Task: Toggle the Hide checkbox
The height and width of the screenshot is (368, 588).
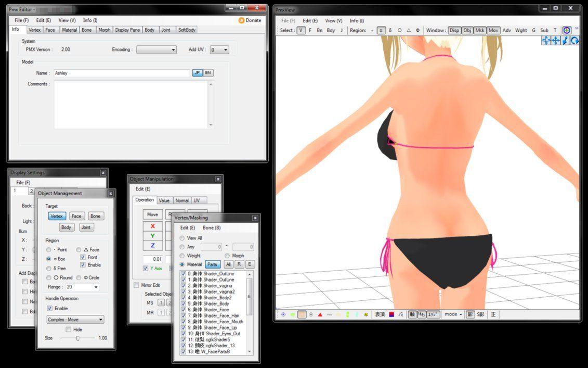Action: [68, 329]
